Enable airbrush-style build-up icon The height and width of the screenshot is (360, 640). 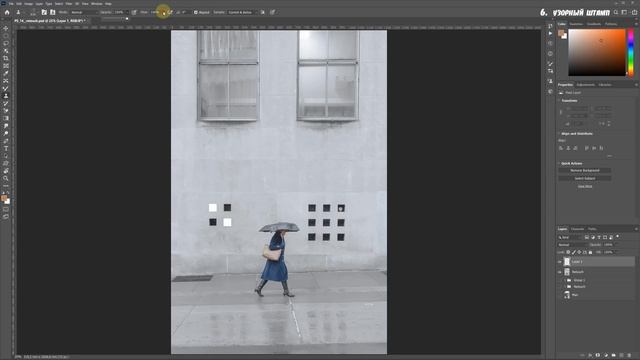(x=170, y=12)
